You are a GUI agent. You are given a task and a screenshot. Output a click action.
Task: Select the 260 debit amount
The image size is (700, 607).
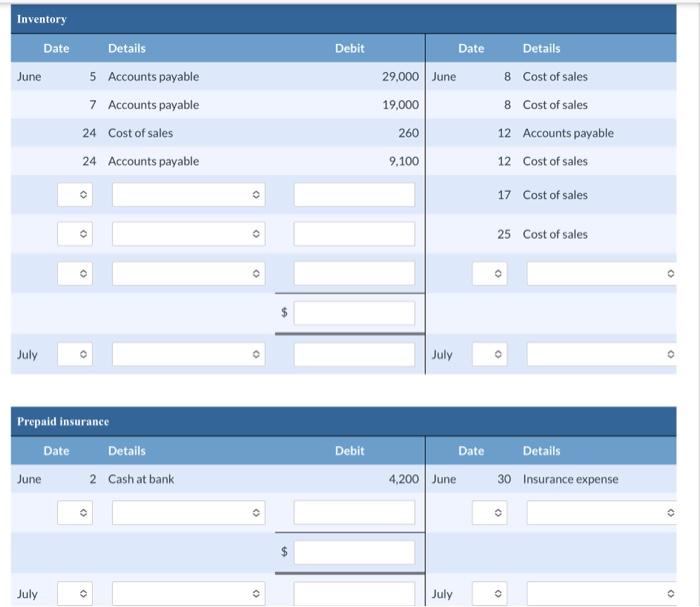coord(408,133)
